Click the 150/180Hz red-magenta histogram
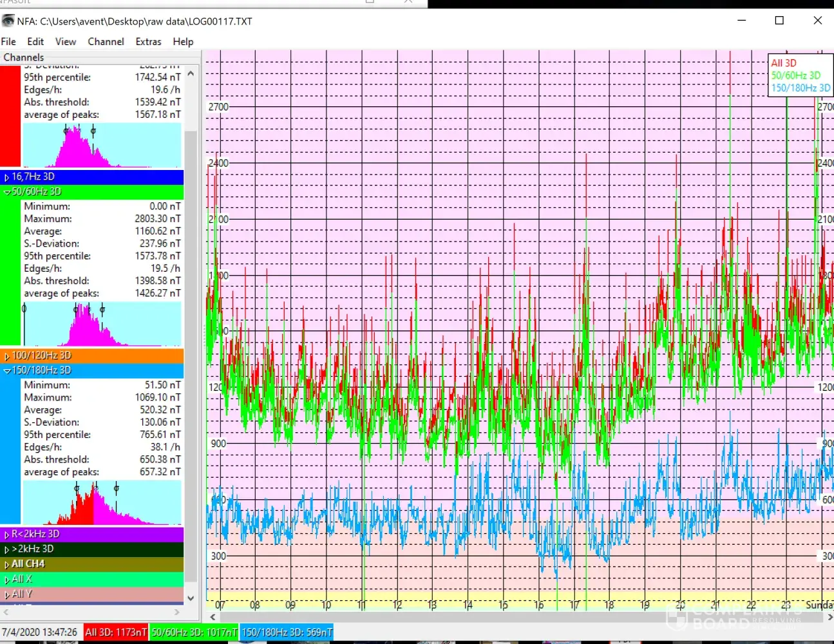 [102, 502]
